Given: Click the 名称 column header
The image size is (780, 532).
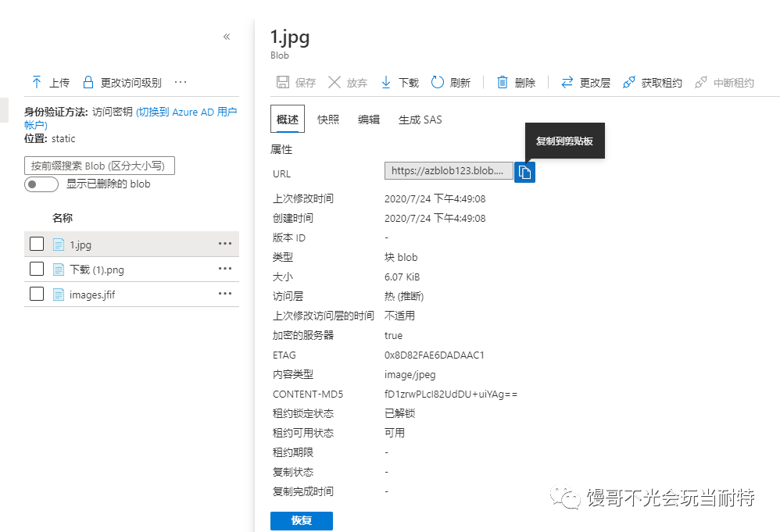Looking at the screenshot, I should tap(63, 218).
